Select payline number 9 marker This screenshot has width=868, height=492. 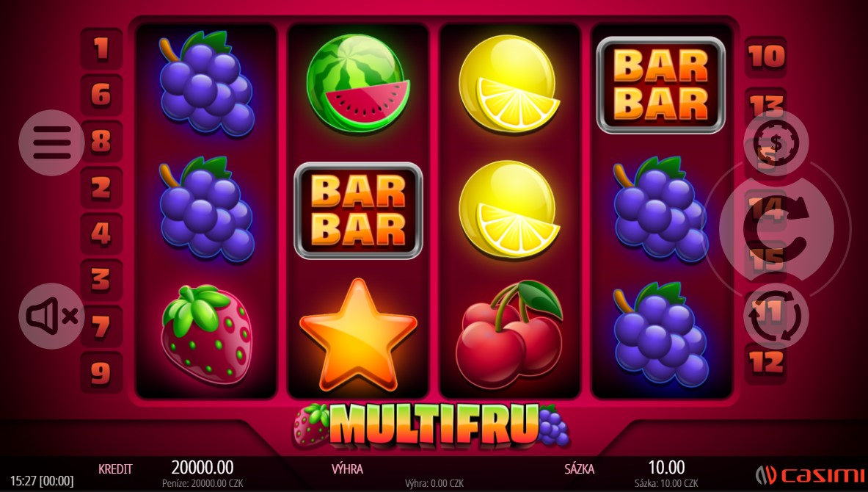[x=101, y=373]
